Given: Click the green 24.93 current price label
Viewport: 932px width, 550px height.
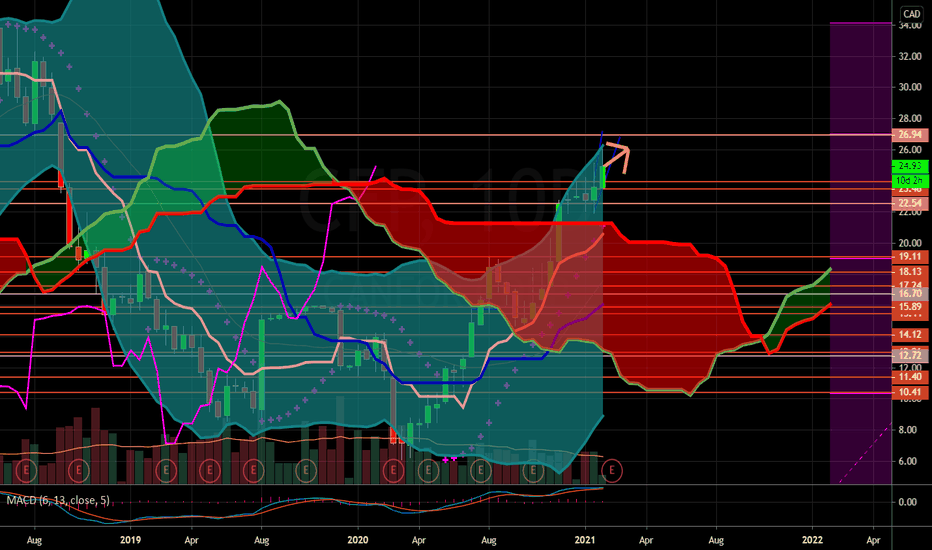Looking at the screenshot, I should click(909, 166).
